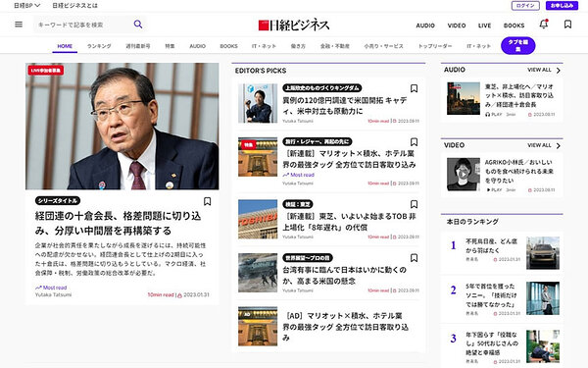Open AUDIO in top navigation

coord(425,26)
